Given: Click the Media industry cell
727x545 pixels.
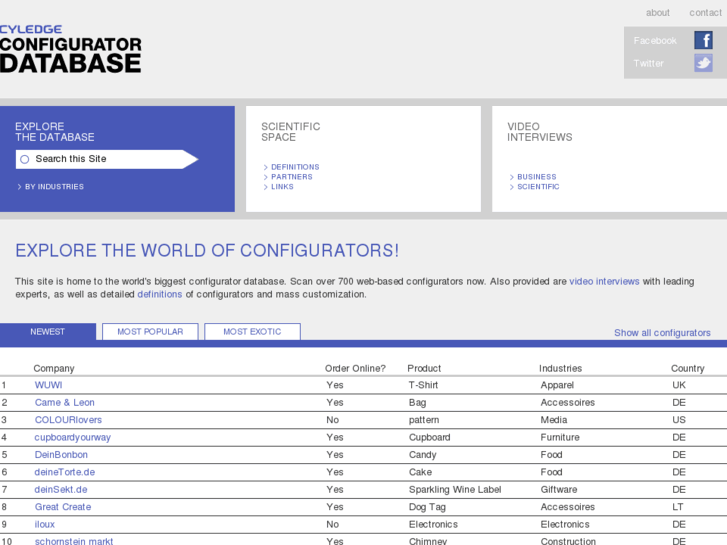Looking at the screenshot, I should [554, 420].
